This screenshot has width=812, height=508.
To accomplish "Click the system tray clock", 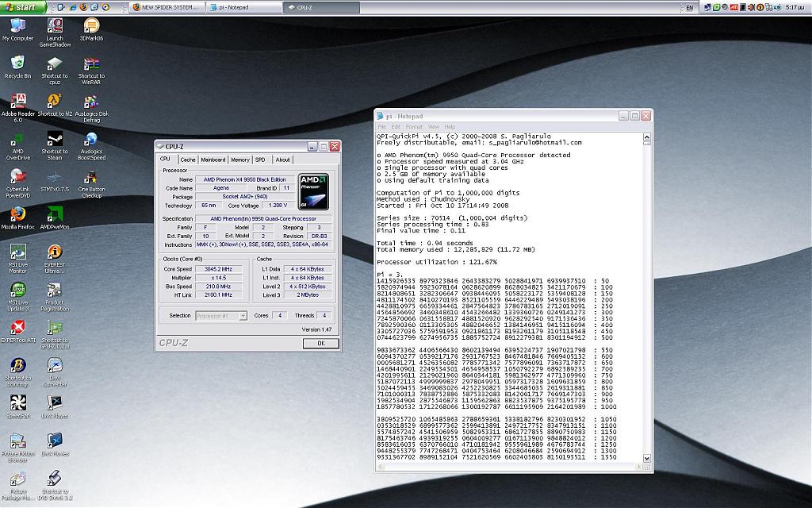I will point(795,7).
